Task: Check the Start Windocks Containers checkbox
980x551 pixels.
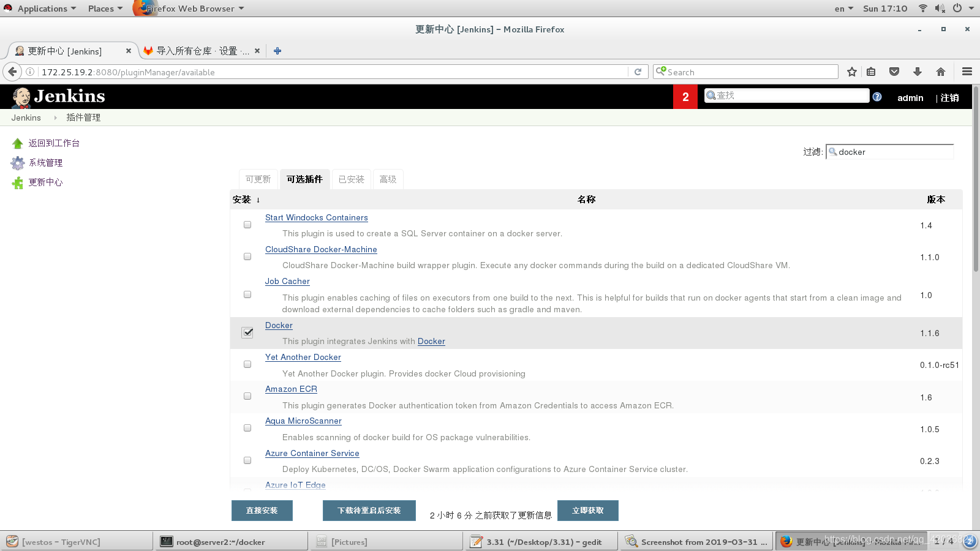Action: click(x=247, y=225)
